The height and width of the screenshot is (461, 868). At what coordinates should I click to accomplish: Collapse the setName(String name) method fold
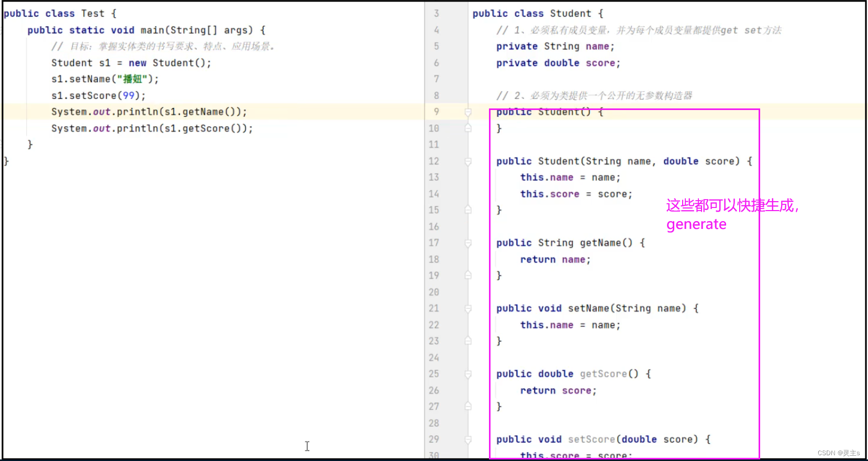pyautogui.click(x=468, y=309)
